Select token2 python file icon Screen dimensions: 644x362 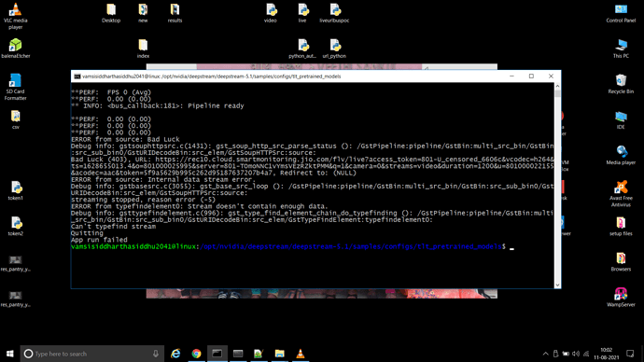click(x=15, y=226)
